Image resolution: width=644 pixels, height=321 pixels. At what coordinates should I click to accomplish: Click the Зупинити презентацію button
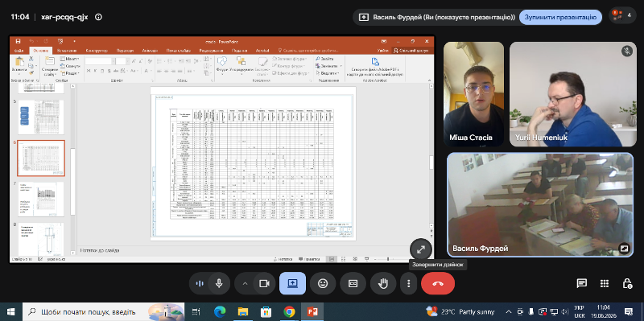pyautogui.click(x=560, y=17)
